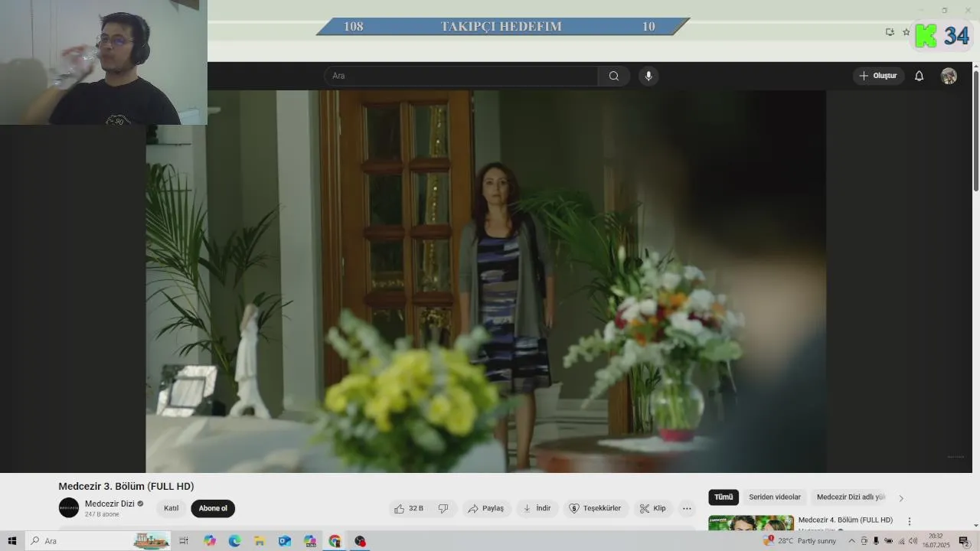Launch Copilot from the taskbar
The width and height of the screenshot is (980, 551).
[x=210, y=541]
